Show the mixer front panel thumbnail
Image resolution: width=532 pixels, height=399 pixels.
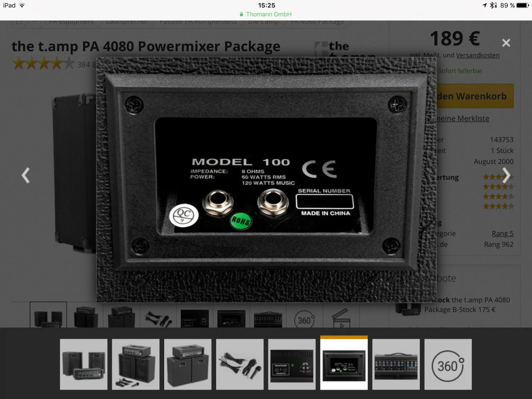[396, 365]
